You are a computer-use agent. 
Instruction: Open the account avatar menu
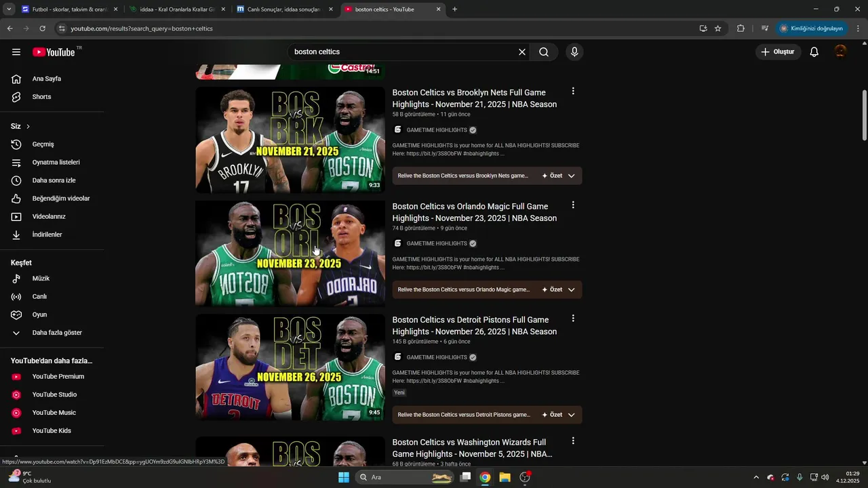pyautogui.click(x=841, y=52)
